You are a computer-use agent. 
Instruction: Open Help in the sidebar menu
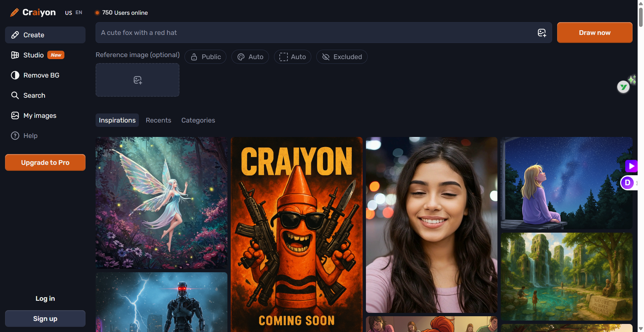click(45, 136)
